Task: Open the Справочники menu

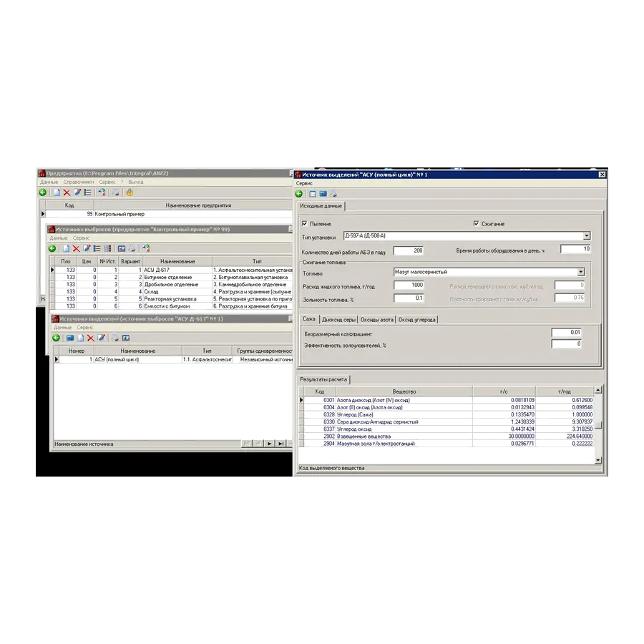Action: tap(79, 182)
